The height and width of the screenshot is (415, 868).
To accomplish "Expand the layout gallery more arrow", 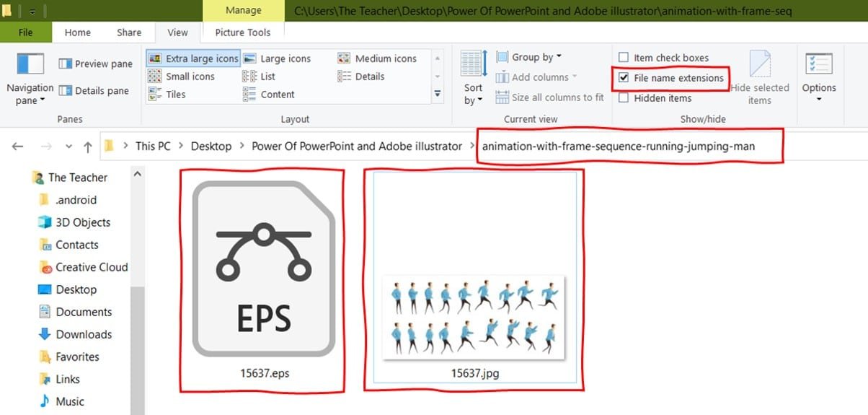I will (x=437, y=94).
